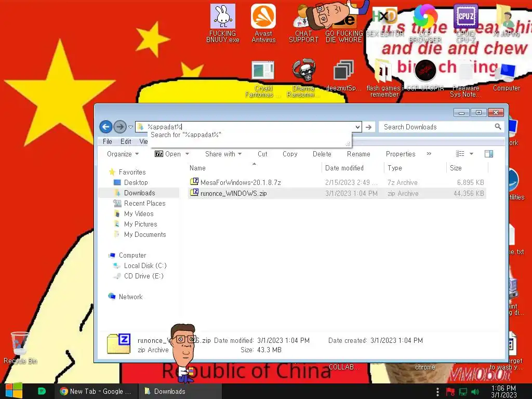Toggle the preview pane button

(489, 154)
